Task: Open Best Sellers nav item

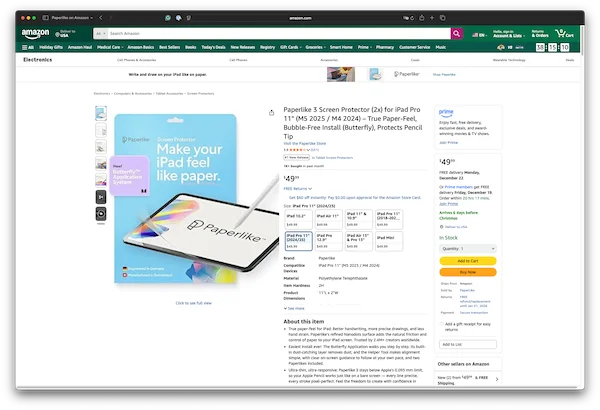Action: pos(169,47)
